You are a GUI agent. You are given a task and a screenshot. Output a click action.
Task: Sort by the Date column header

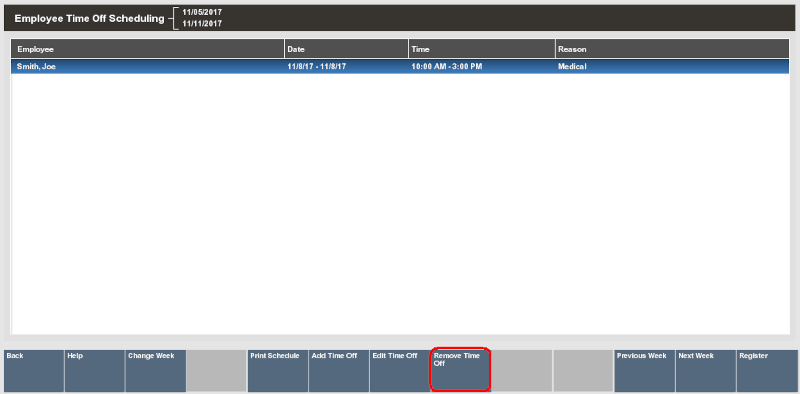pos(346,49)
